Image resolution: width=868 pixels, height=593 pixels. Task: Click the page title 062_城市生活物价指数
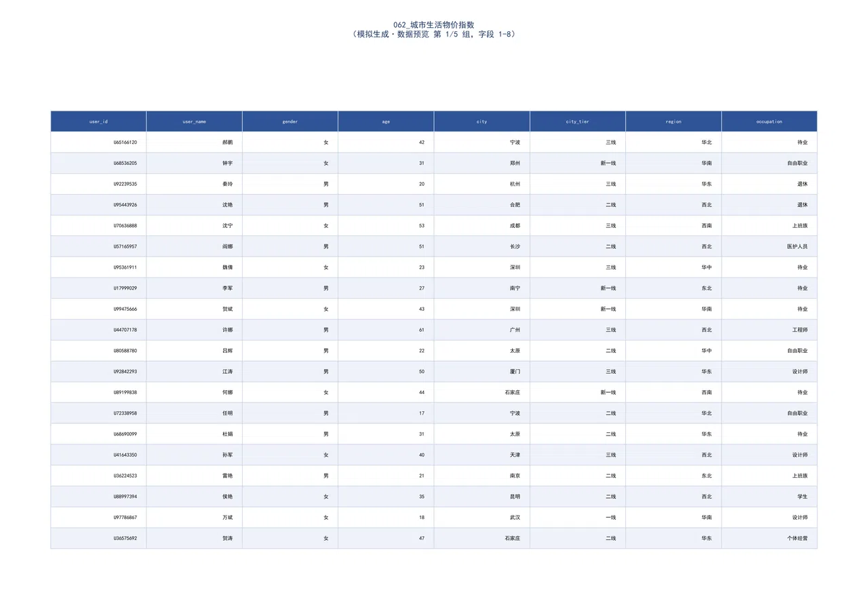434,24
